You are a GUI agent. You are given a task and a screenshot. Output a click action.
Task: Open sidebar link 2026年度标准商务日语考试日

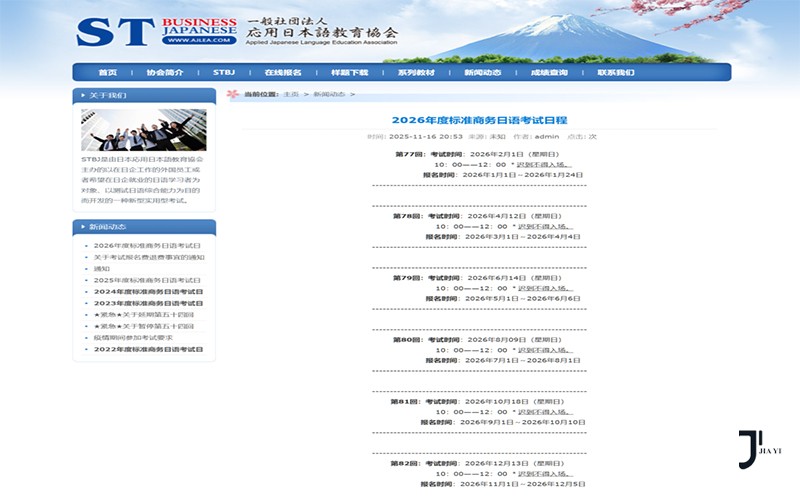tap(147, 245)
